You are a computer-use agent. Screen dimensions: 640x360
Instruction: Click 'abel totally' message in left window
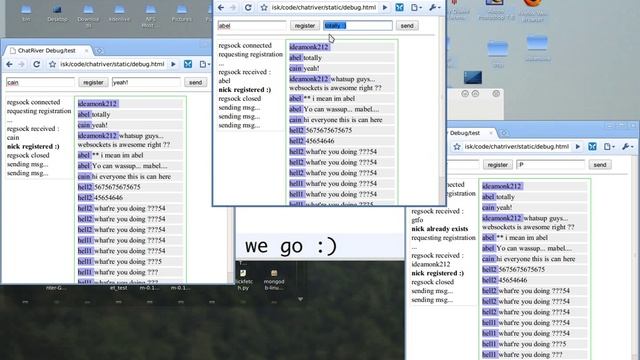tap(130, 115)
